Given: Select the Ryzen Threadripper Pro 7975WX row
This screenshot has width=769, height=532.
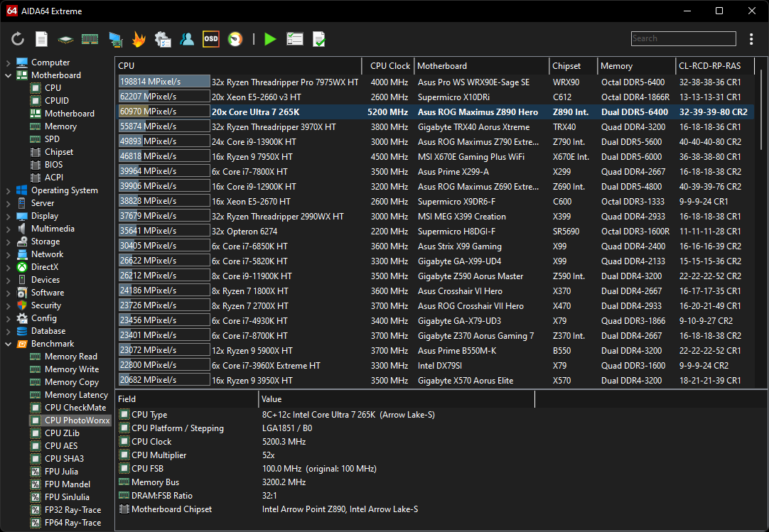Looking at the screenshot, I should coord(436,82).
